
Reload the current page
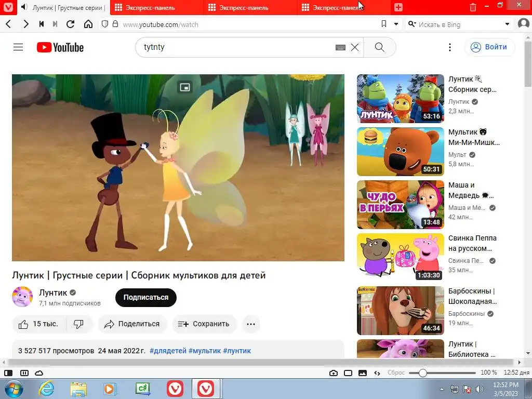70,24
